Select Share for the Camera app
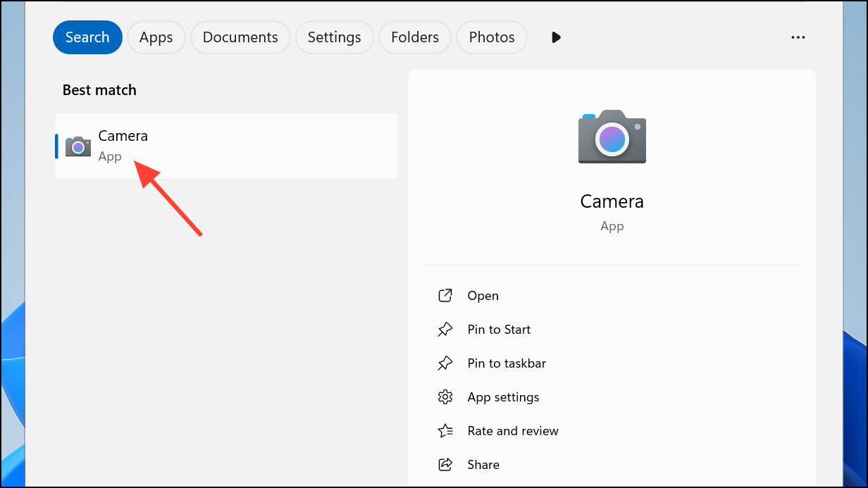 (483, 465)
